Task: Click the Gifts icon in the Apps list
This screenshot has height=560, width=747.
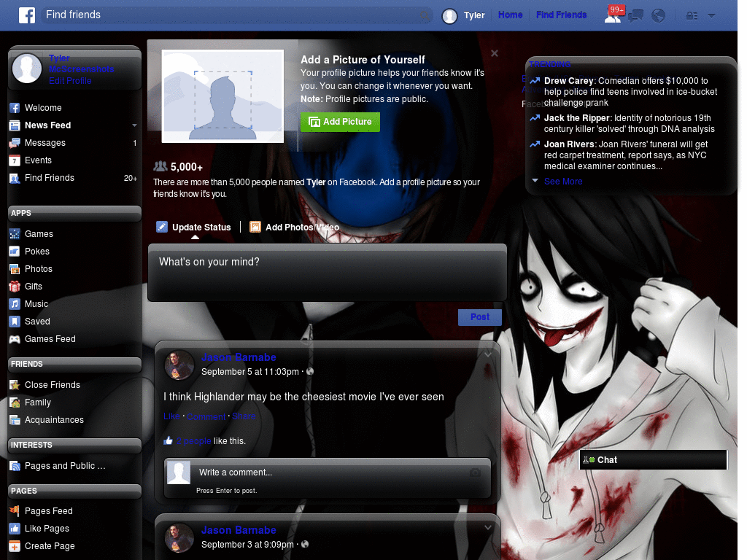Action: coord(16,287)
